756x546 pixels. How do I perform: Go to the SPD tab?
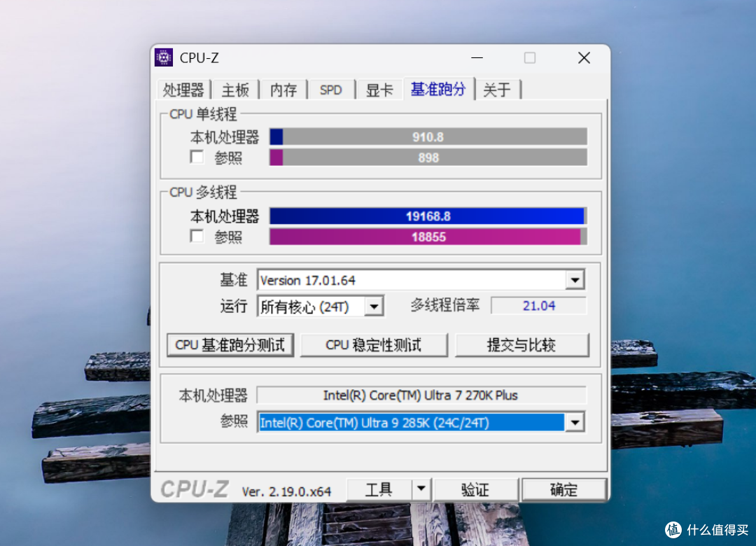pyautogui.click(x=330, y=90)
